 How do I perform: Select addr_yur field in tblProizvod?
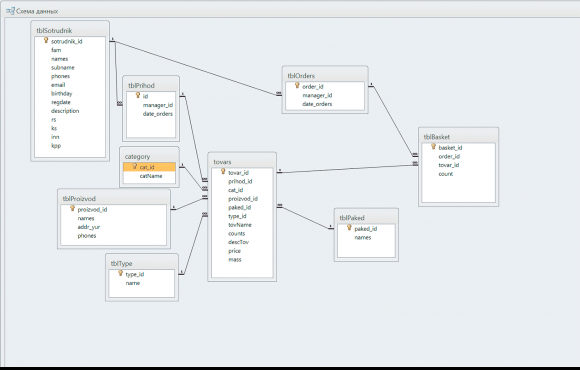click(89, 227)
